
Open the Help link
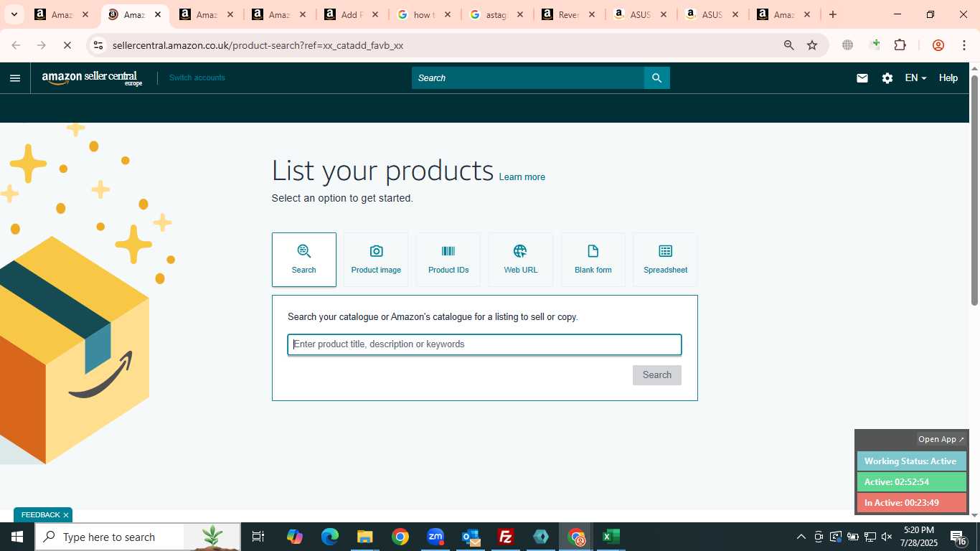point(948,78)
